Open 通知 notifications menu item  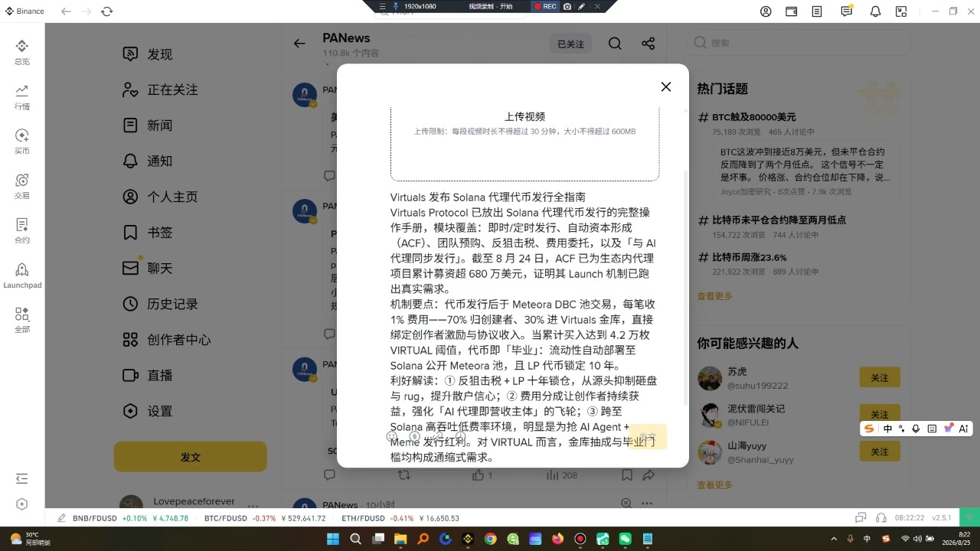point(148,161)
